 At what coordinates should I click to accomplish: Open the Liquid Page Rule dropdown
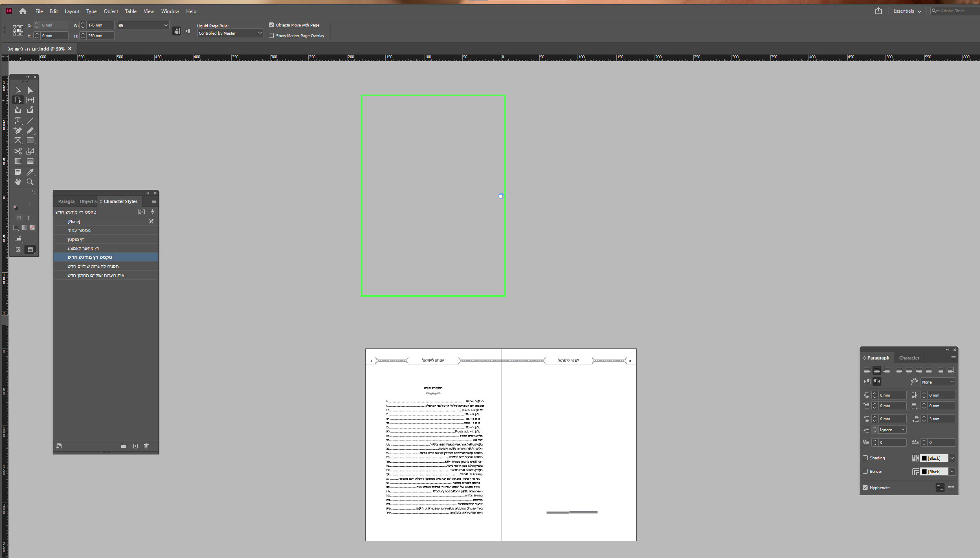pos(230,33)
